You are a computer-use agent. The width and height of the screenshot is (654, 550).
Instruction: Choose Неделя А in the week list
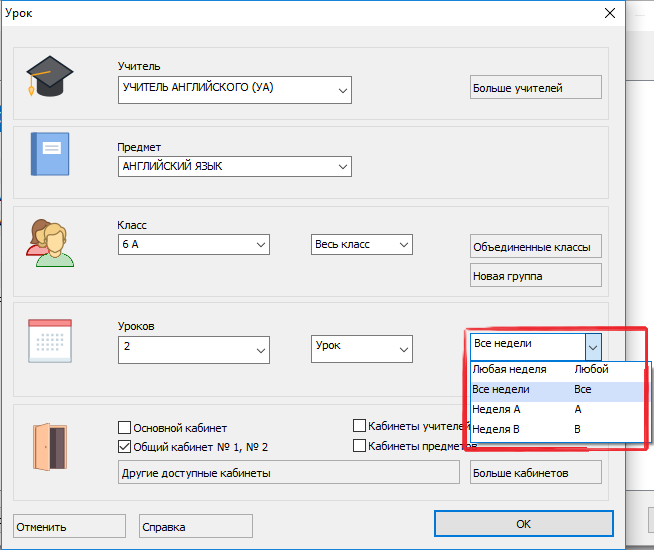(x=496, y=409)
